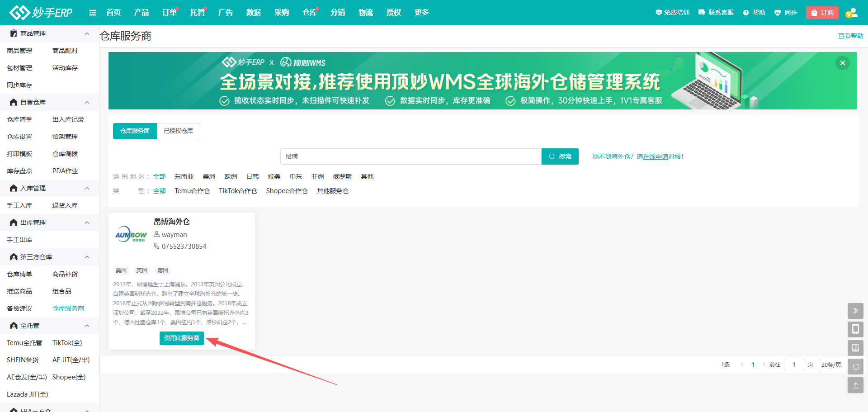Toggle the hamburger sidebar menu icon

[x=93, y=13]
